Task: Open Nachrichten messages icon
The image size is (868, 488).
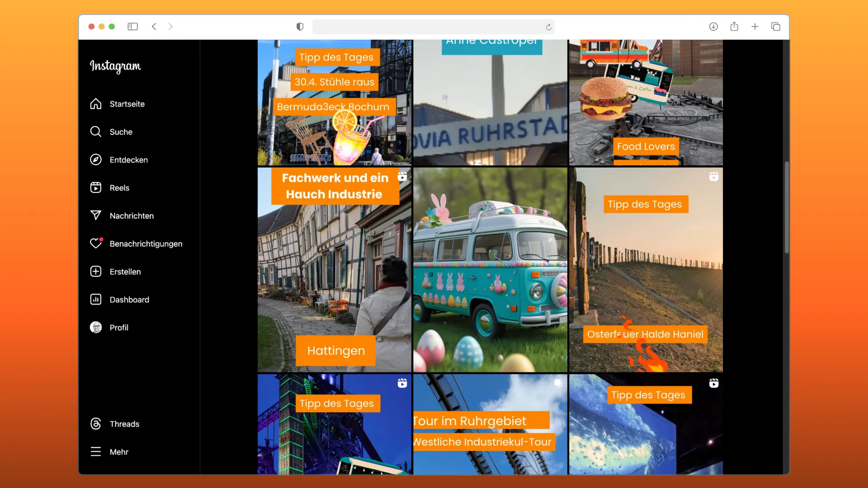Action: coord(96,216)
